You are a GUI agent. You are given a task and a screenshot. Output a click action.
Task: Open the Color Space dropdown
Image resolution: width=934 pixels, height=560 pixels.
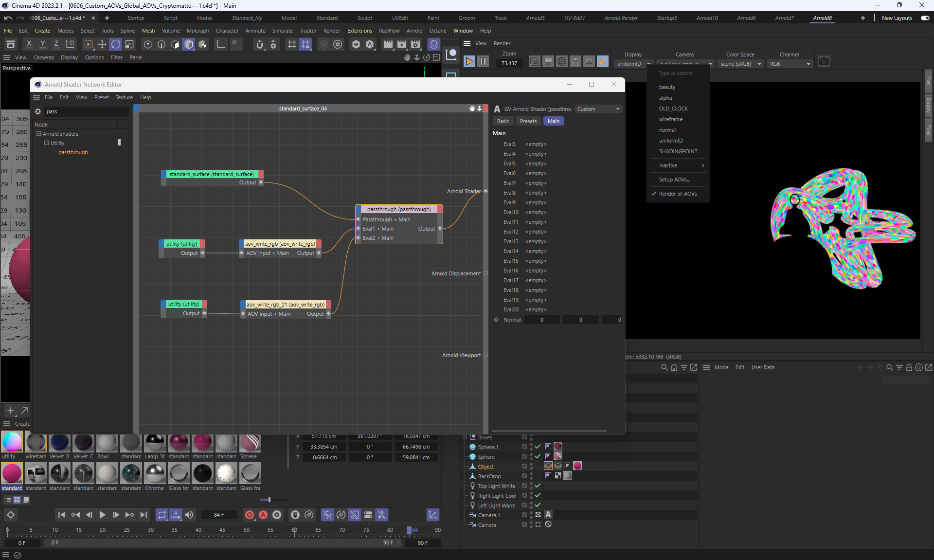(740, 64)
